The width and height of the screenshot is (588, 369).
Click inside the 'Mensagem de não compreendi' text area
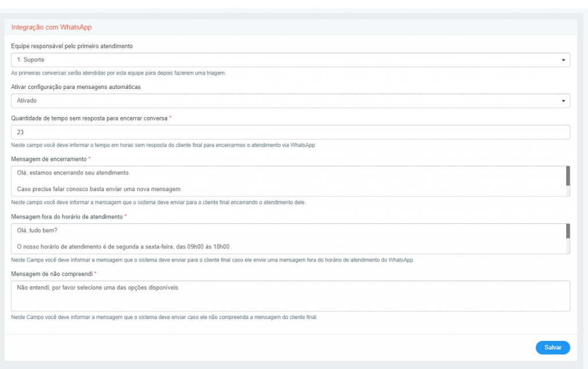point(290,296)
